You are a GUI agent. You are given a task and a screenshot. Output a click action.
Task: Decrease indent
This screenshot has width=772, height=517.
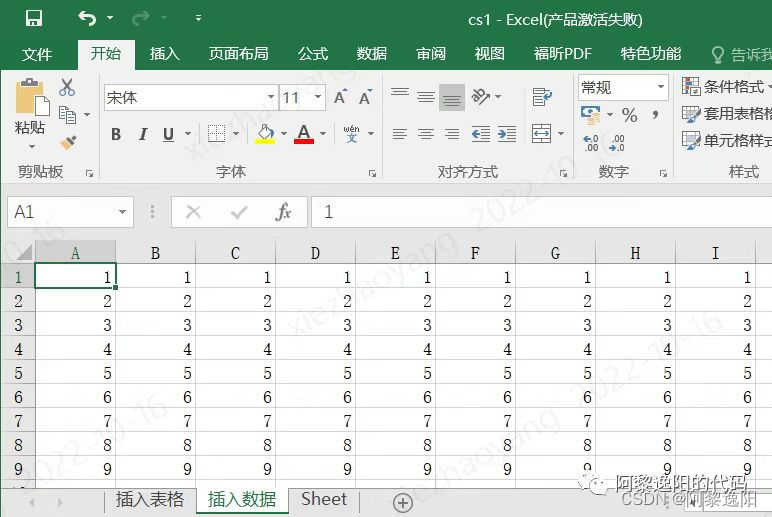pyautogui.click(x=481, y=133)
